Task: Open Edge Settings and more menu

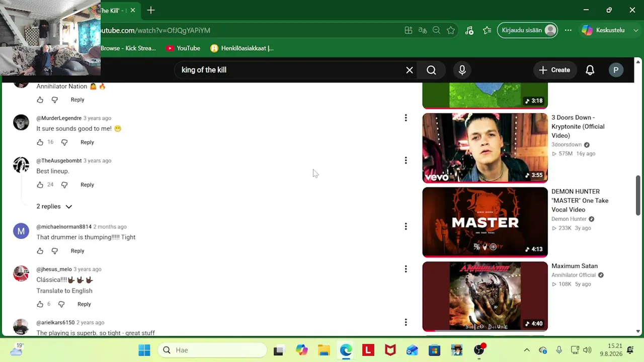Action: pos(568,30)
